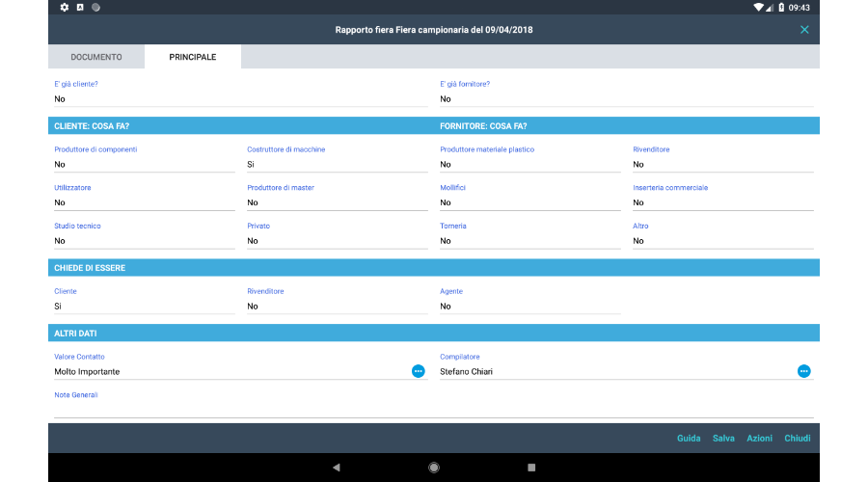Tap the Android home circle icon
The width and height of the screenshot is (868, 482).
pyautogui.click(x=434, y=468)
